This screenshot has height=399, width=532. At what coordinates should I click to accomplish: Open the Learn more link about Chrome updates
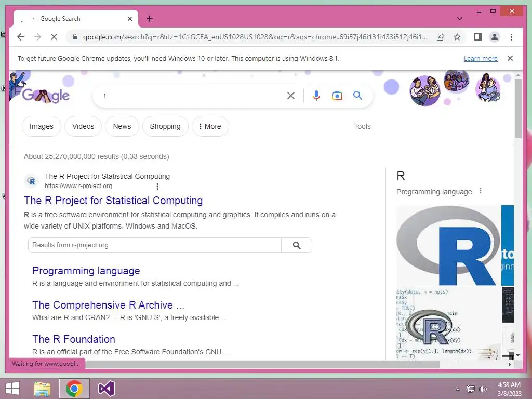(x=481, y=58)
